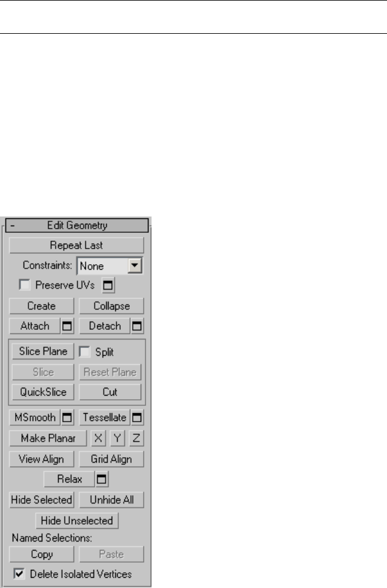Uncheck Delete Isolated Vertices
Screen dimensions: 387x588
(19, 574)
